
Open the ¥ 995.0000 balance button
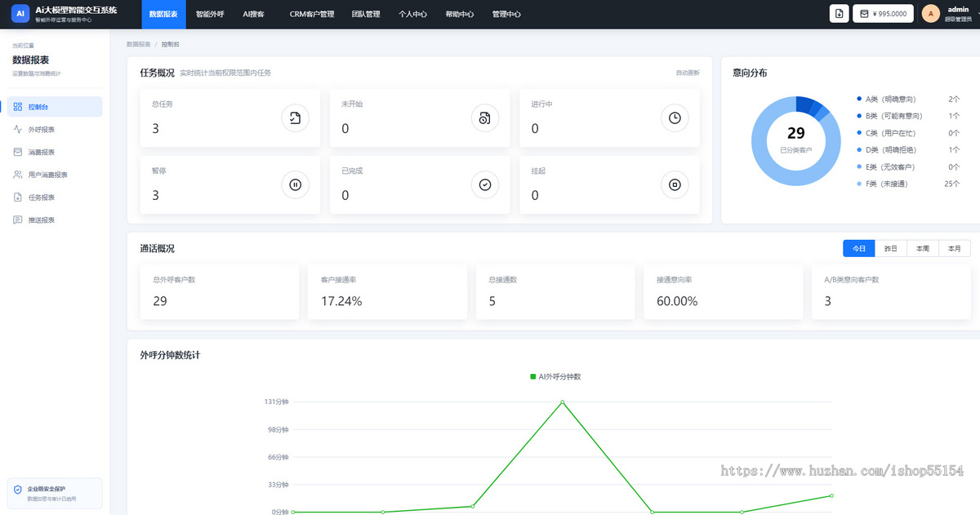click(883, 14)
